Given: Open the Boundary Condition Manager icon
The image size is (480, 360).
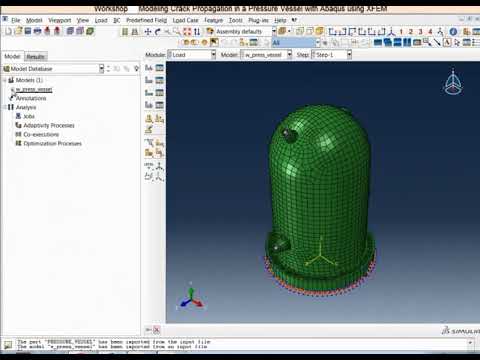Looking at the screenshot, I should click(x=160, y=80).
